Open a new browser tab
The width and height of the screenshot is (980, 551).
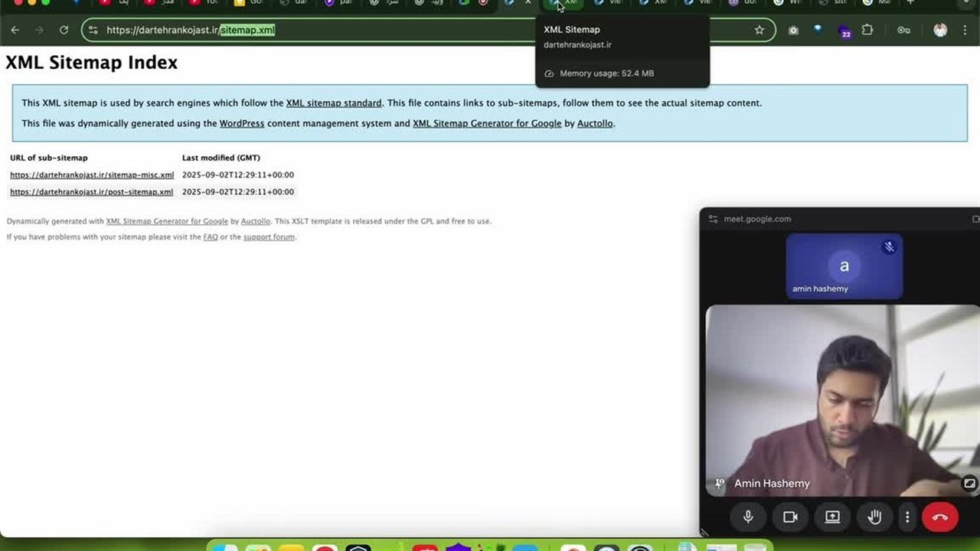point(910,3)
